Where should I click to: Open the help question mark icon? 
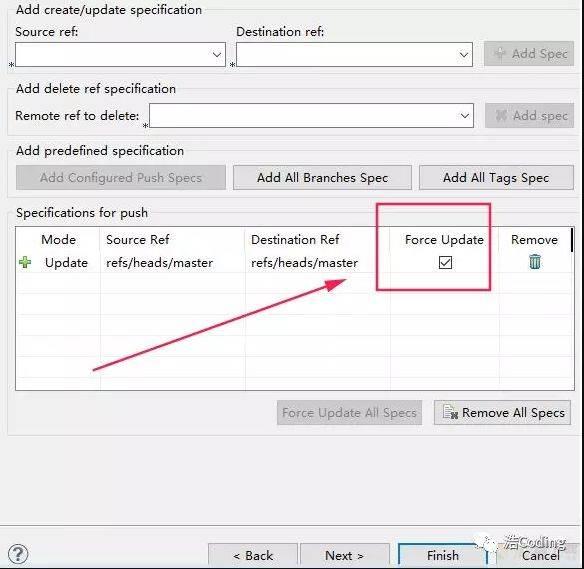pos(18,554)
